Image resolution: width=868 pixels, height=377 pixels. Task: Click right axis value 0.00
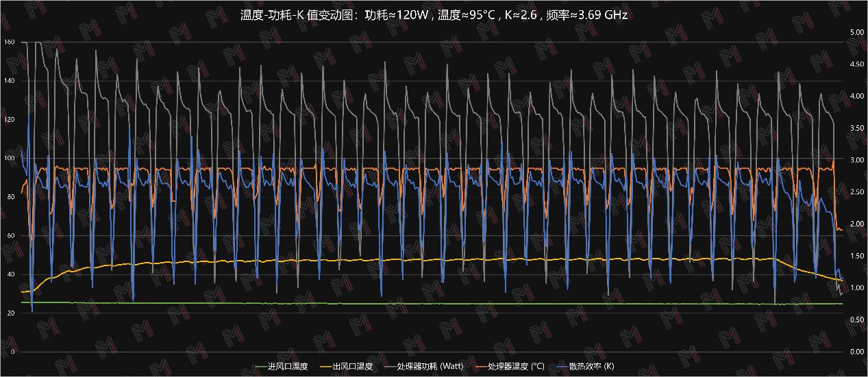click(856, 352)
